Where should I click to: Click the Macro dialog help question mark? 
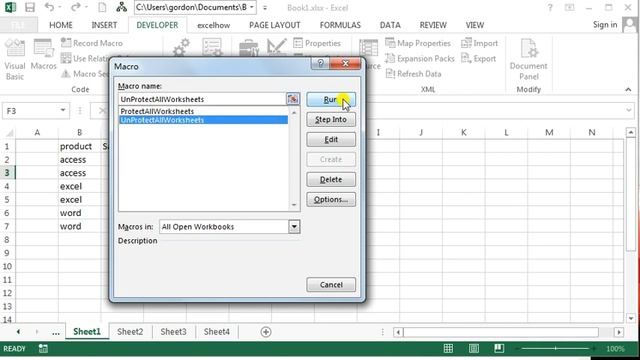point(320,63)
